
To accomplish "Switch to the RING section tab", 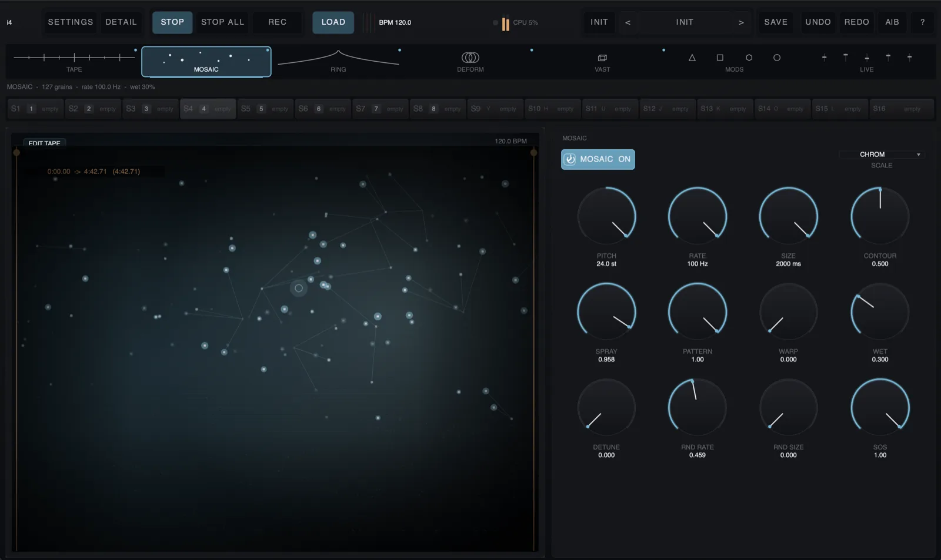I will tap(338, 62).
